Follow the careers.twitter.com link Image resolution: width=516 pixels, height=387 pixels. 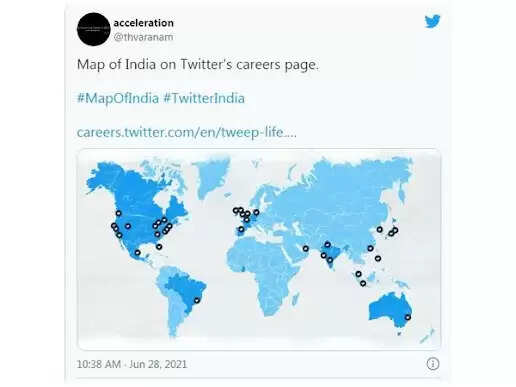tap(187, 132)
